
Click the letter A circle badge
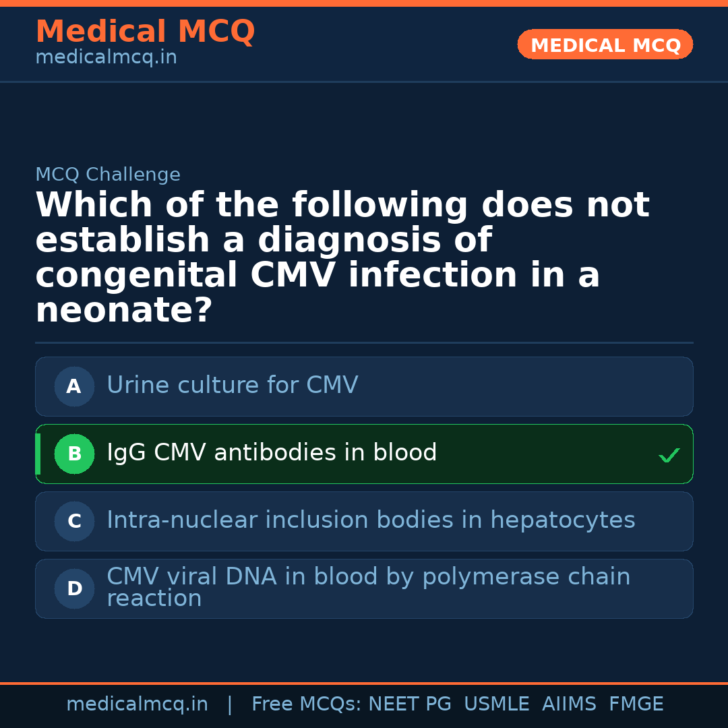click(x=74, y=387)
